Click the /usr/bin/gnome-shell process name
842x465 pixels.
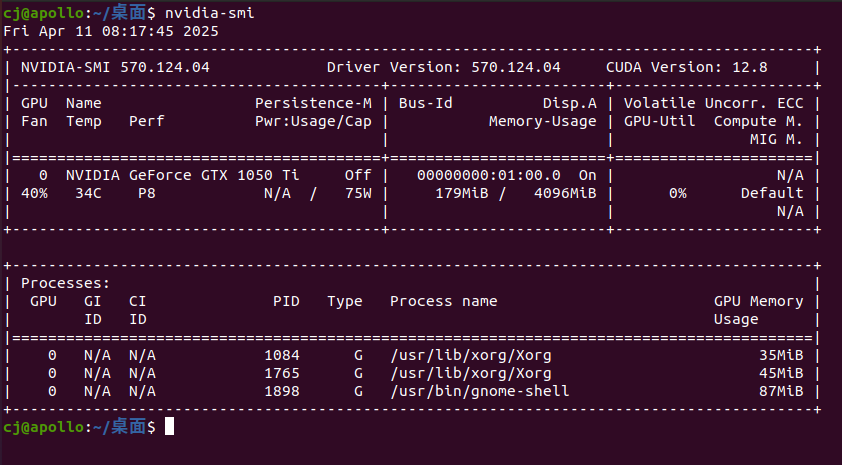(x=480, y=391)
